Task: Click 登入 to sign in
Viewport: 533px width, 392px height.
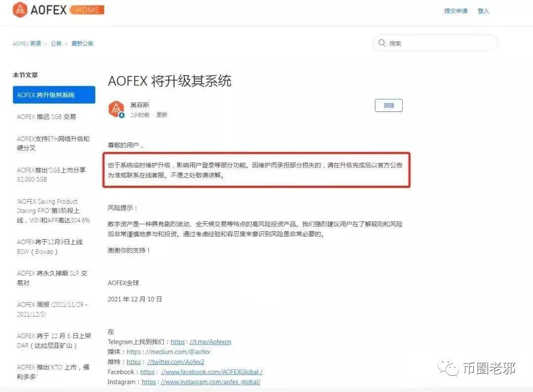Action: point(483,10)
